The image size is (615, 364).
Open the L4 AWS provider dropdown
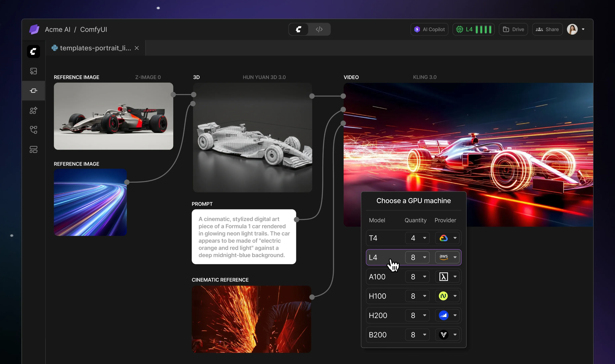[x=447, y=257]
